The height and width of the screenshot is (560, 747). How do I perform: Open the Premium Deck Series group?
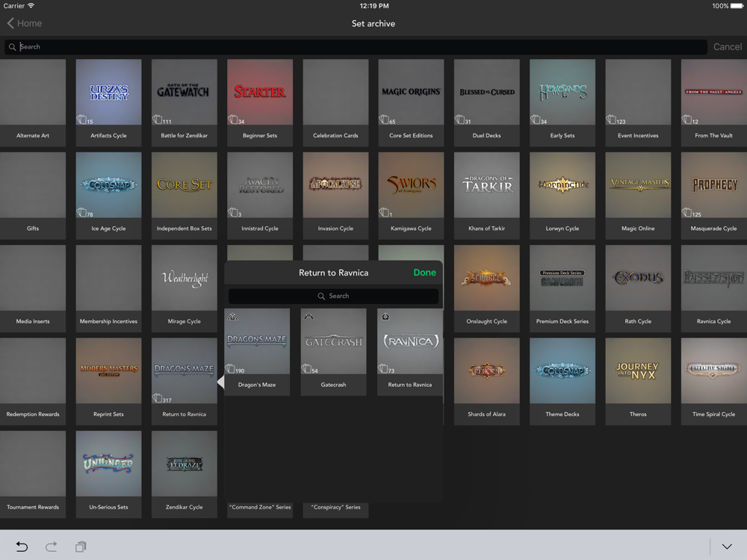point(562,288)
